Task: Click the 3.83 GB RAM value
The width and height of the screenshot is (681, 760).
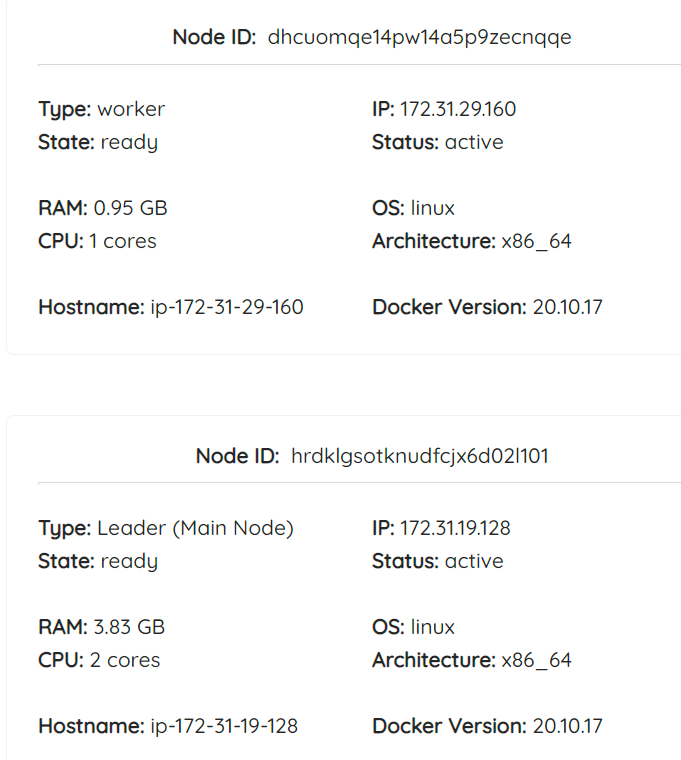Action: (129, 627)
